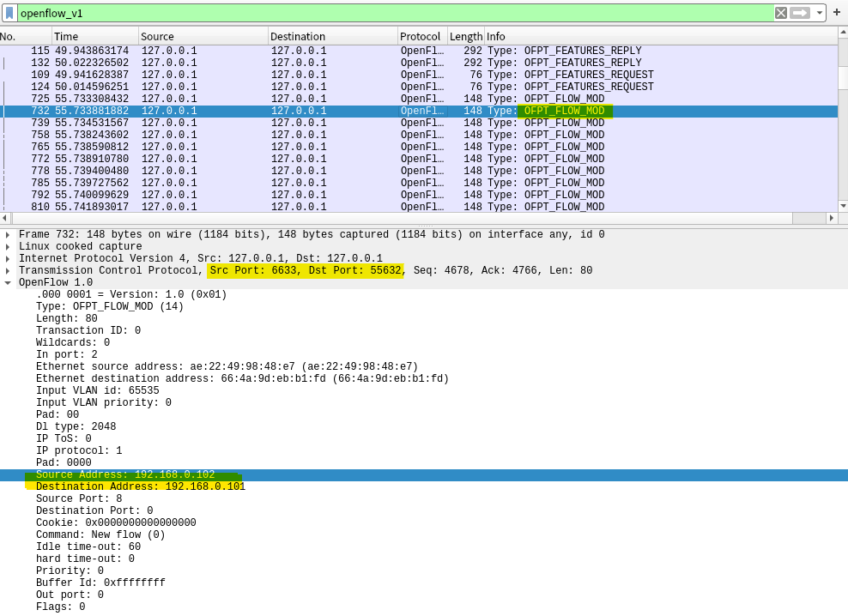
Task: Collapse the OpenFlow 1.0 section
Action: point(8,282)
